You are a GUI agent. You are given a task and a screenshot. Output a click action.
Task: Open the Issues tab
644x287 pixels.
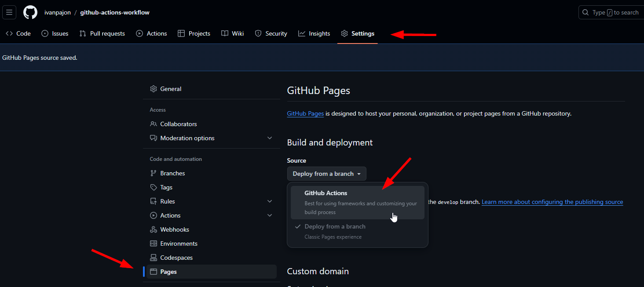(55, 33)
